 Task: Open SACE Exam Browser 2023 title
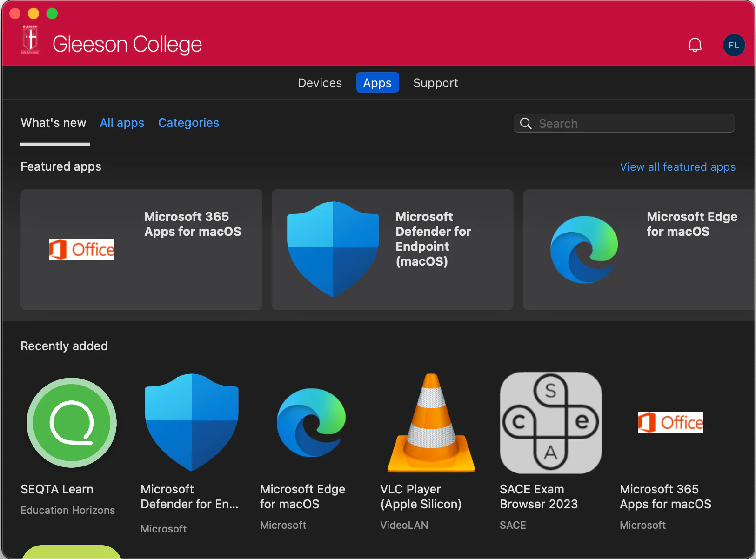pyautogui.click(x=539, y=497)
